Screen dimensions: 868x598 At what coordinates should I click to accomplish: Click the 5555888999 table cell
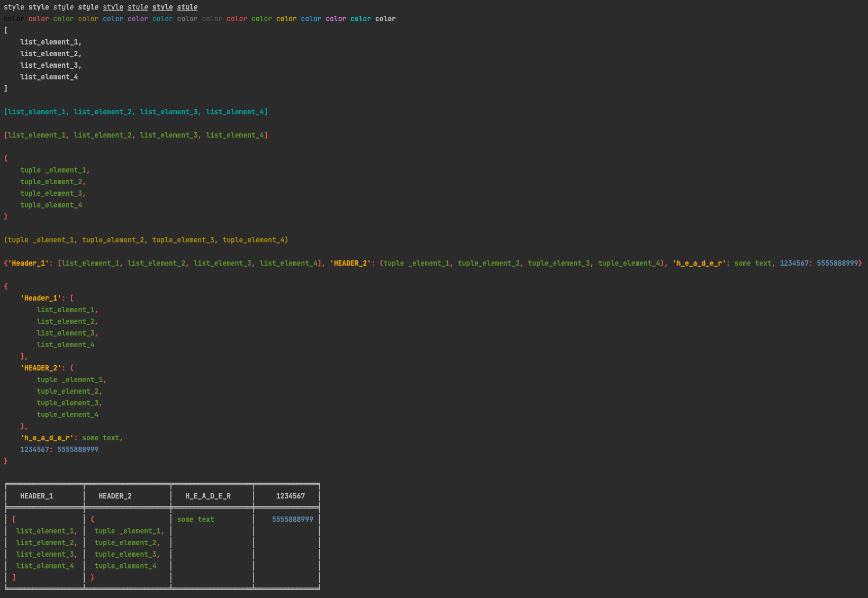[x=293, y=519]
